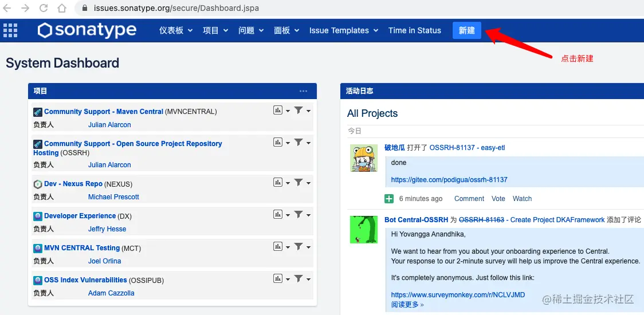The image size is (644, 315).
Task: Expand chart dropdown arrow for Maven Central
Action: click(x=288, y=111)
